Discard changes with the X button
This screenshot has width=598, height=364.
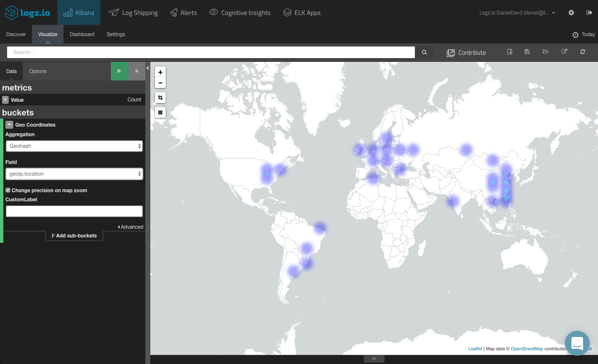click(x=137, y=71)
